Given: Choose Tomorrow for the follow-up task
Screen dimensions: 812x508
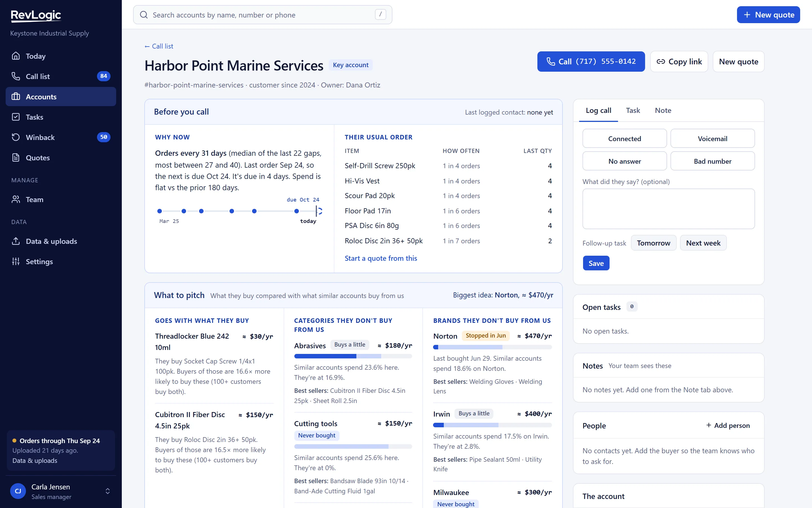Looking at the screenshot, I should coord(653,243).
